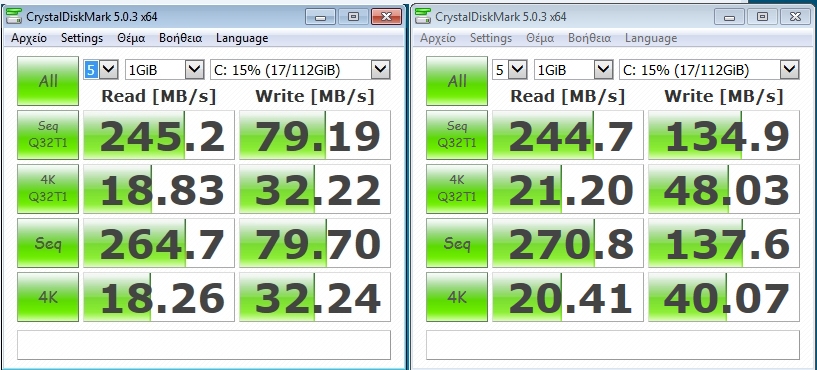This screenshot has width=817, height=370.
Task: Click the comment field in right window
Action: (613, 345)
